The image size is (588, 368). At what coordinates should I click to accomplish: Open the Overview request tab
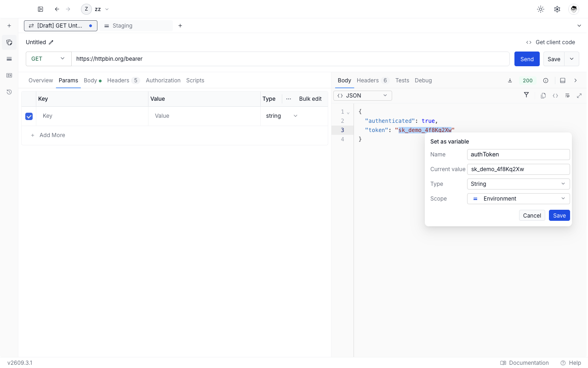(40, 80)
